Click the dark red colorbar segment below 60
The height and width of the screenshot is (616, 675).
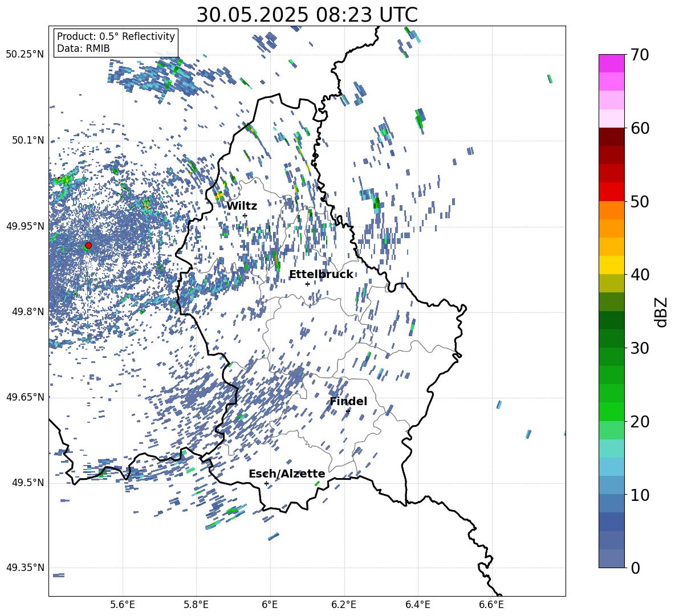pyautogui.click(x=612, y=137)
